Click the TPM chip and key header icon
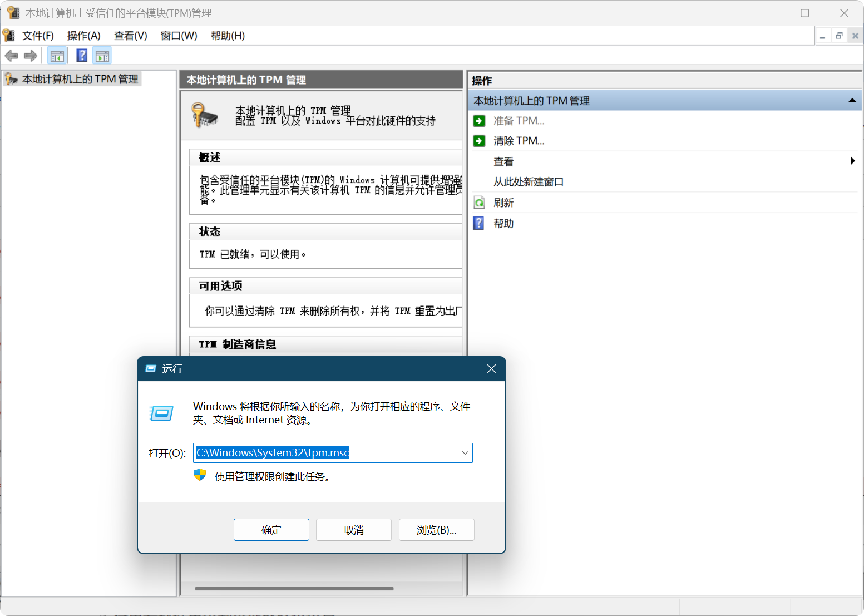Viewport: 864px width, 616px height. click(x=205, y=115)
